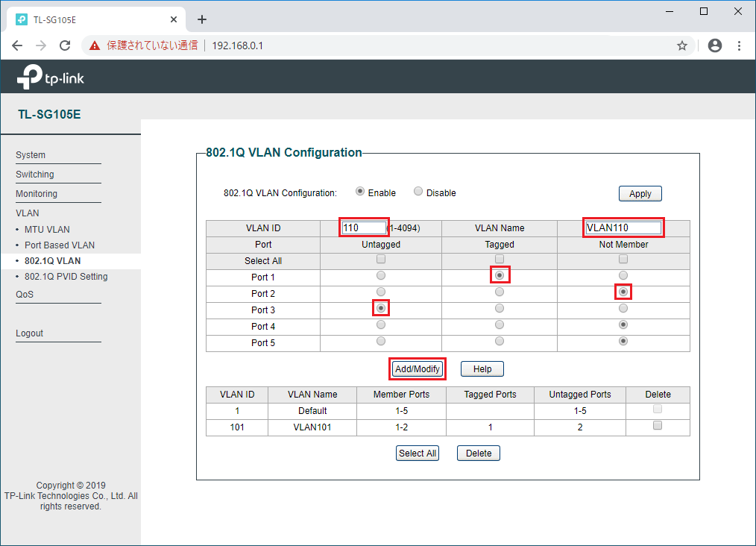Set Port 2 to Tagged
Screen dimensions: 756x546
coord(500,292)
